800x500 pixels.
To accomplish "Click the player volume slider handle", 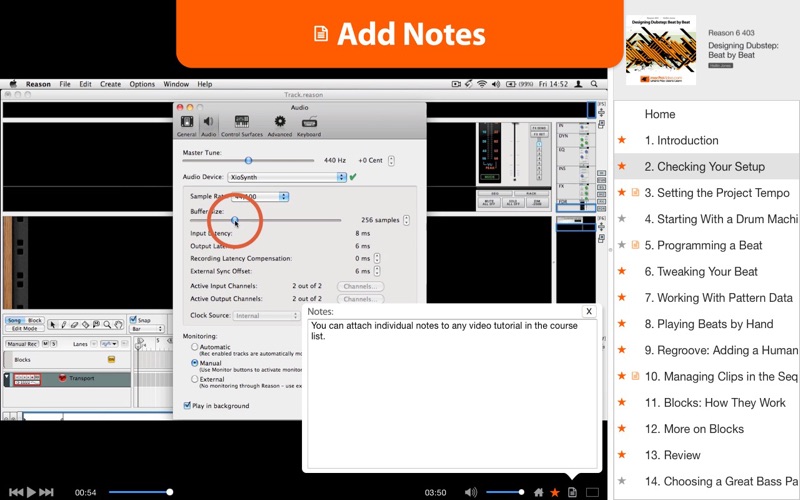I will click(521, 492).
